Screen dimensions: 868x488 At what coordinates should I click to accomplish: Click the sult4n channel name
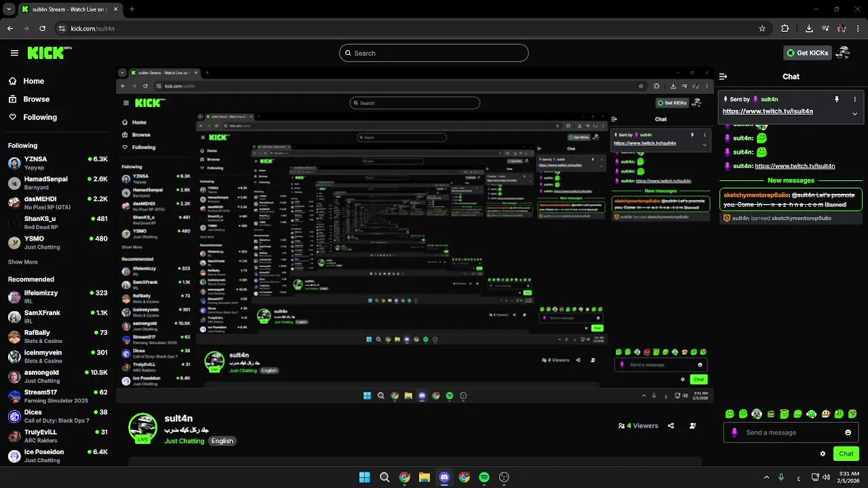pos(178,418)
